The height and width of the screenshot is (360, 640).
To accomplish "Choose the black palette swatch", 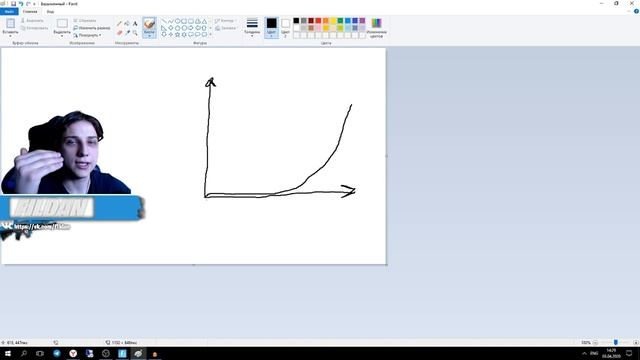I will pos(296,20).
